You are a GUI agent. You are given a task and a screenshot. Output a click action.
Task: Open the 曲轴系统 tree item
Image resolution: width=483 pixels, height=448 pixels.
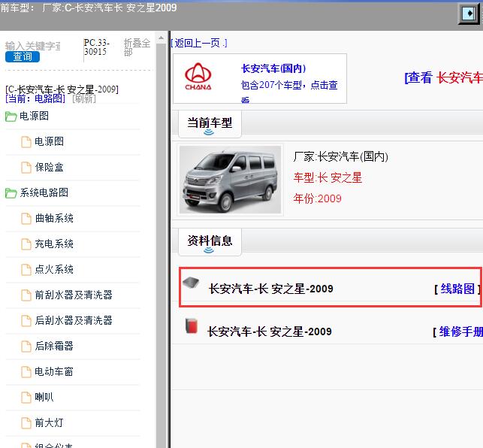(54, 218)
